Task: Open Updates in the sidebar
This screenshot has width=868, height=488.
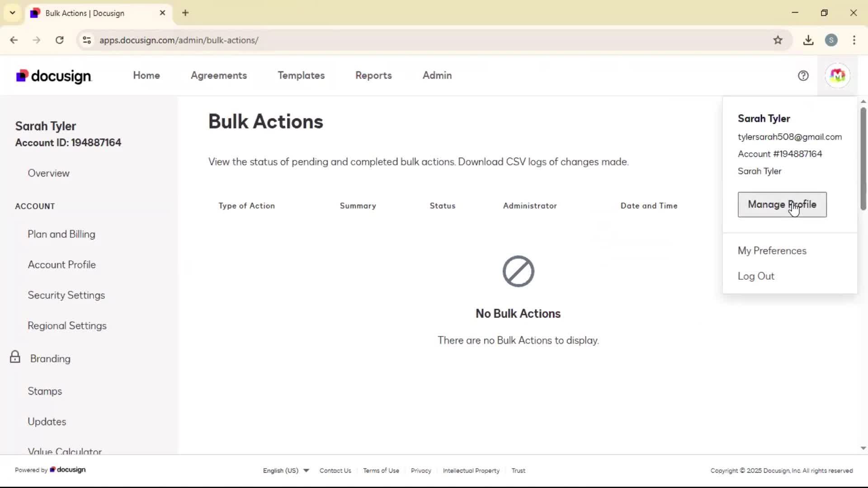Action: point(47,422)
